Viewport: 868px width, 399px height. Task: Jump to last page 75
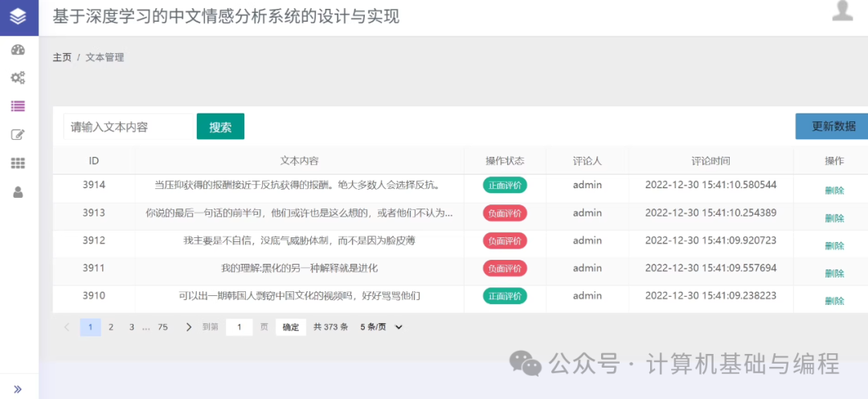tap(162, 327)
